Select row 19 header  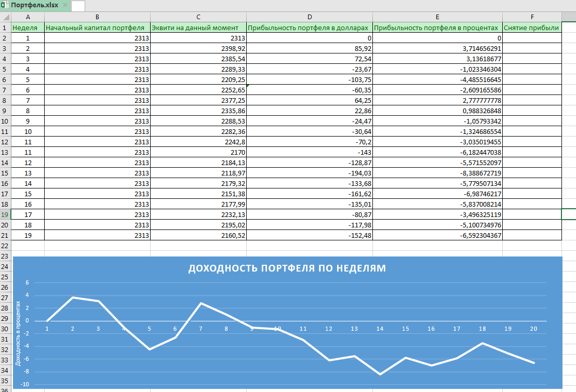coord(5,214)
